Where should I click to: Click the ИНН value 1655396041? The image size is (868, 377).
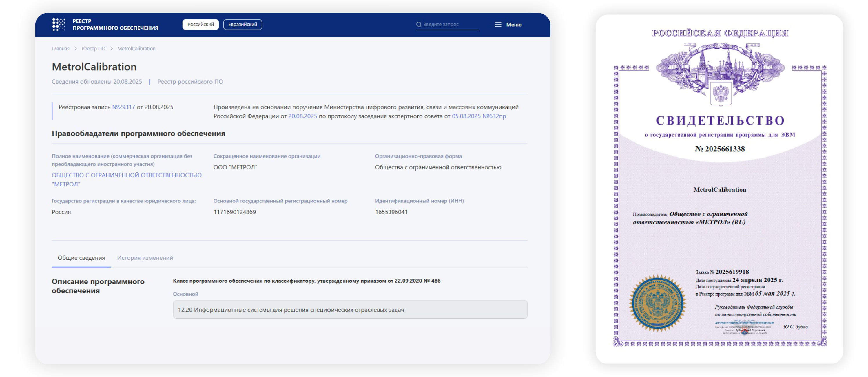[x=391, y=212]
